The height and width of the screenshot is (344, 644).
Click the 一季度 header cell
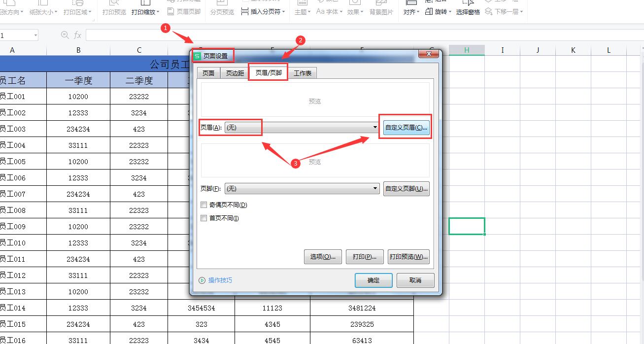tap(78, 80)
